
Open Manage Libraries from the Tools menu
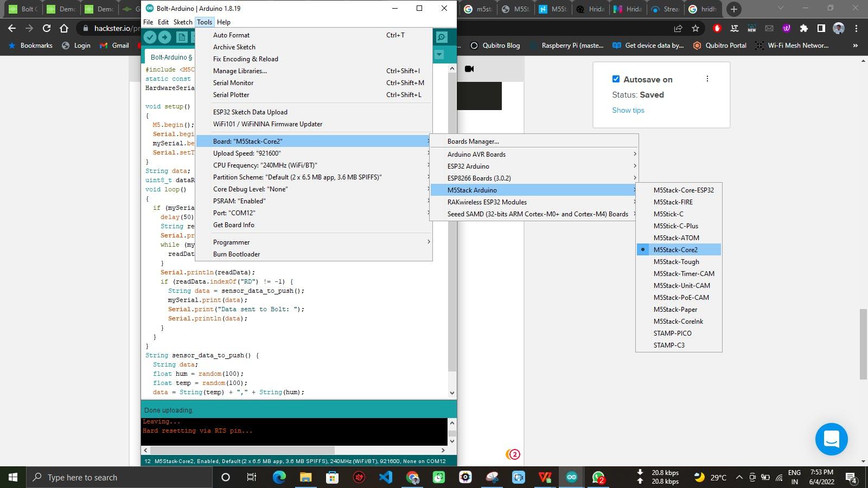click(314, 71)
